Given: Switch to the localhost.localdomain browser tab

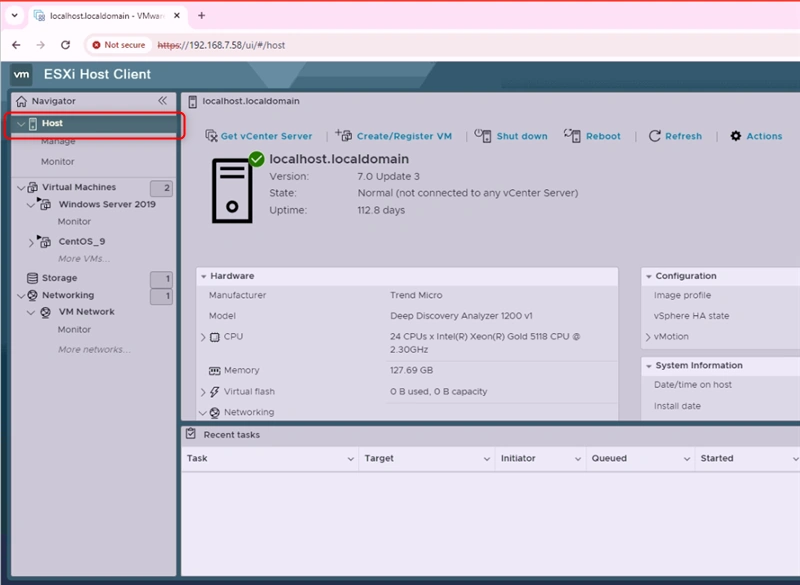Looking at the screenshot, I should [x=107, y=16].
